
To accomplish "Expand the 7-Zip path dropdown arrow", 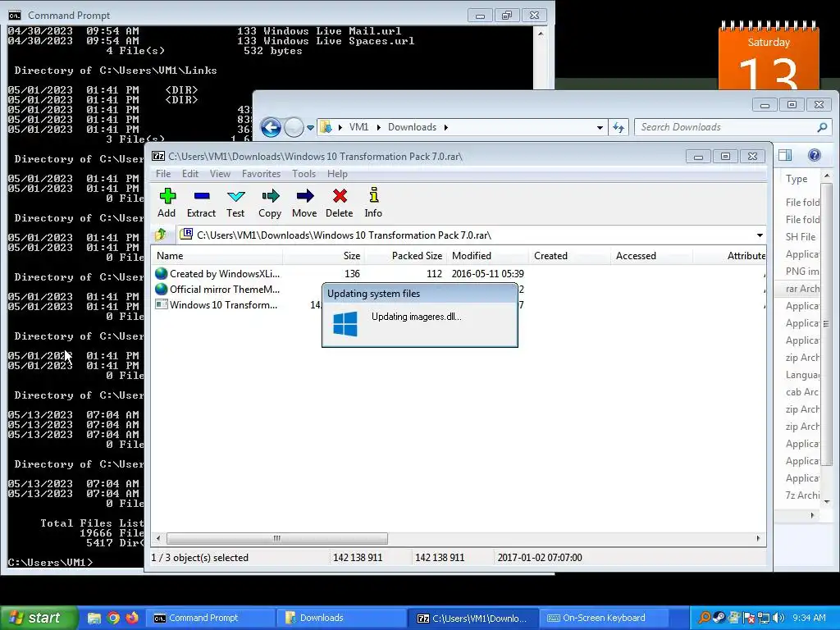I will (x=759, y=235).
